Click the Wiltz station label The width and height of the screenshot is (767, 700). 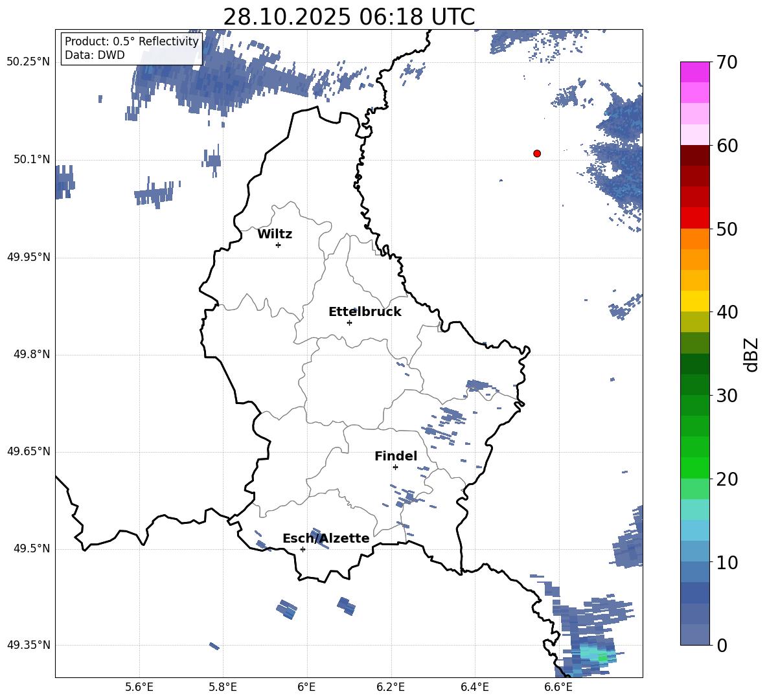275,234
